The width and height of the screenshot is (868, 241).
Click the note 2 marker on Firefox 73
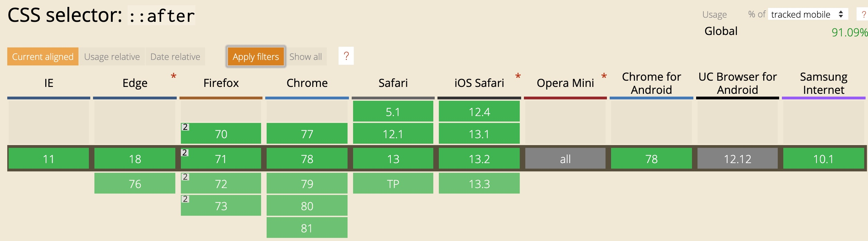185,199
